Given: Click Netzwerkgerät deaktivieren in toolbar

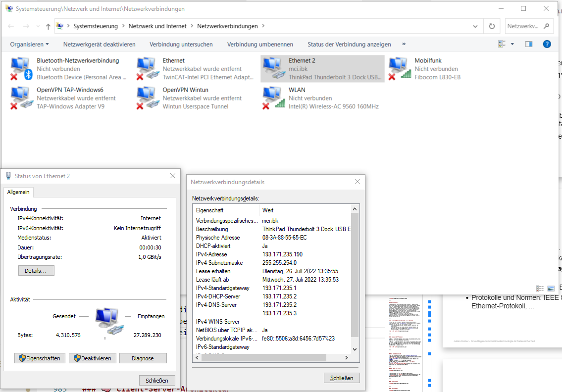Looking at the screenshot, I should coord(100,45).
